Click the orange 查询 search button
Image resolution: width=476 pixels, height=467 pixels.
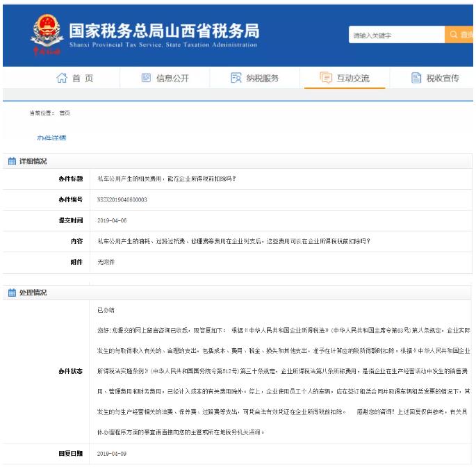point(459,35)
